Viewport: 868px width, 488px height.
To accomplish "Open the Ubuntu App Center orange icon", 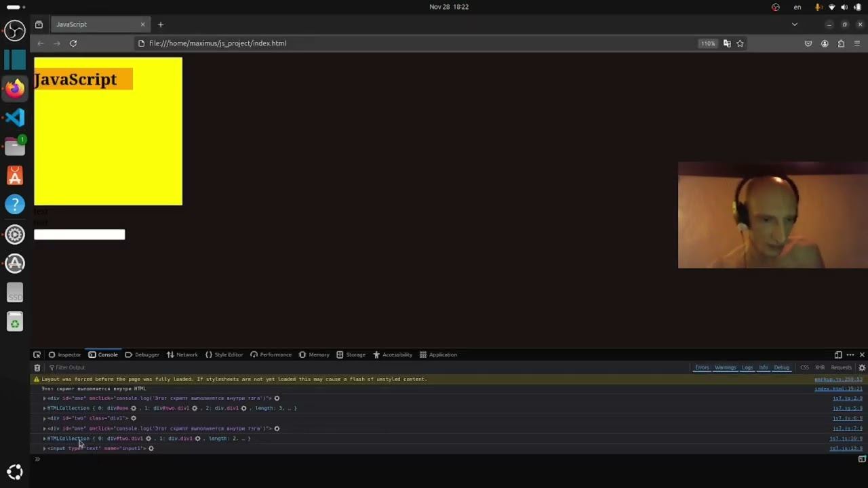I will 15,176.
